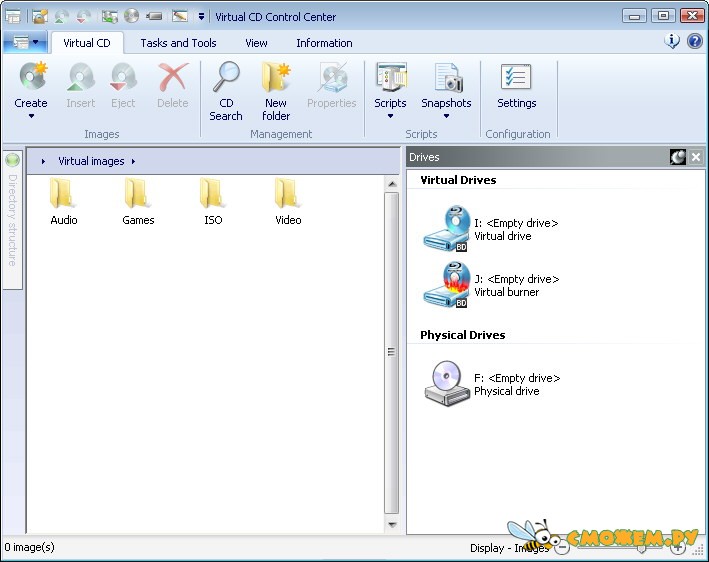This screenshot has width=709, height=562.
Task: Expand the Create dropdown arrow
Action: [x=31, y=116]
